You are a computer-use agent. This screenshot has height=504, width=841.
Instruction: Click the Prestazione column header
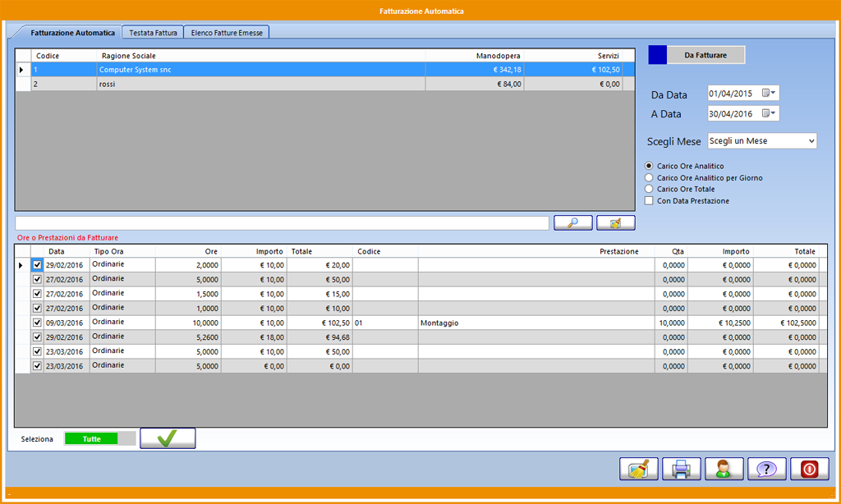[x=536, y=251]
